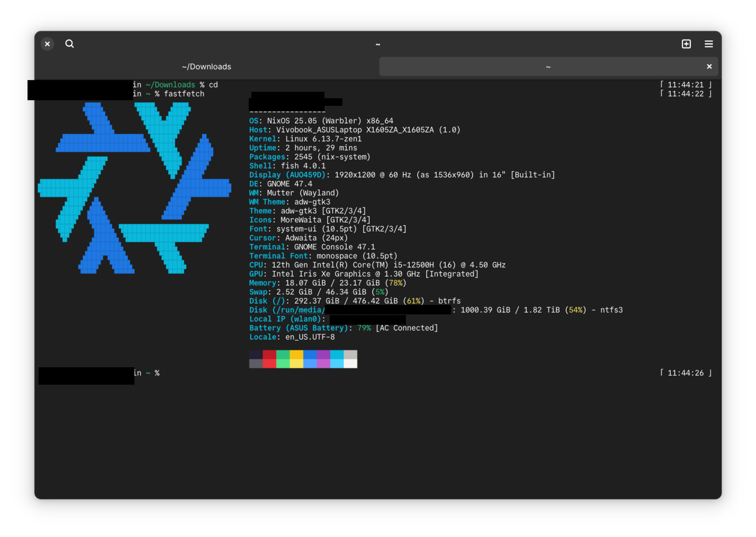The height and width of the screenshot is (537, 756).
Task: Click 'Terminal: GNOME Console 47.1' text
Action: pos(312,247)
